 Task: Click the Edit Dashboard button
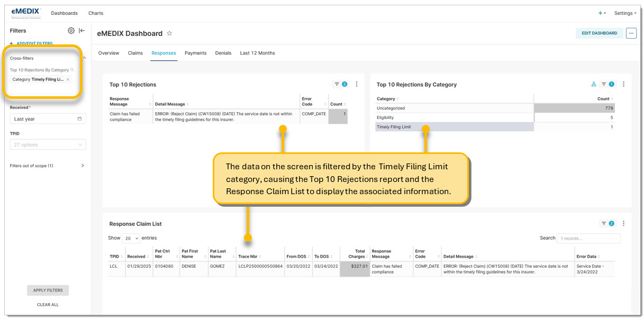(x=599, y=33)
